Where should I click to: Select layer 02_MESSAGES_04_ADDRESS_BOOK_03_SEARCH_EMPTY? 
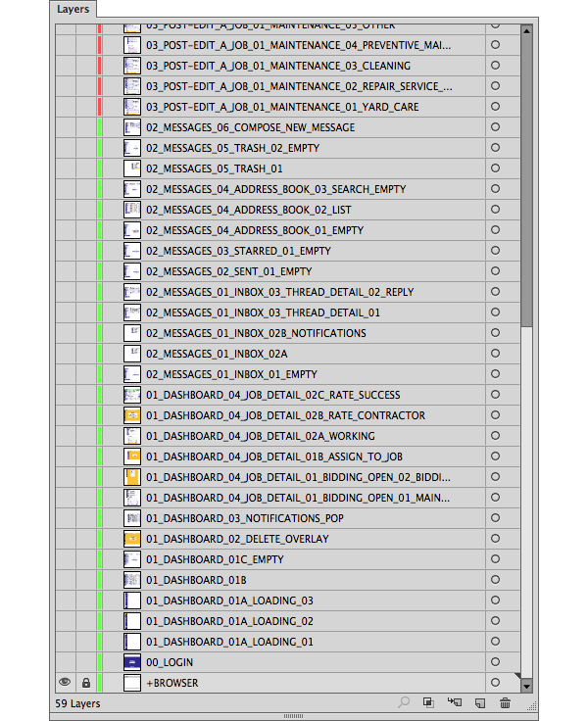pos(275,189)
